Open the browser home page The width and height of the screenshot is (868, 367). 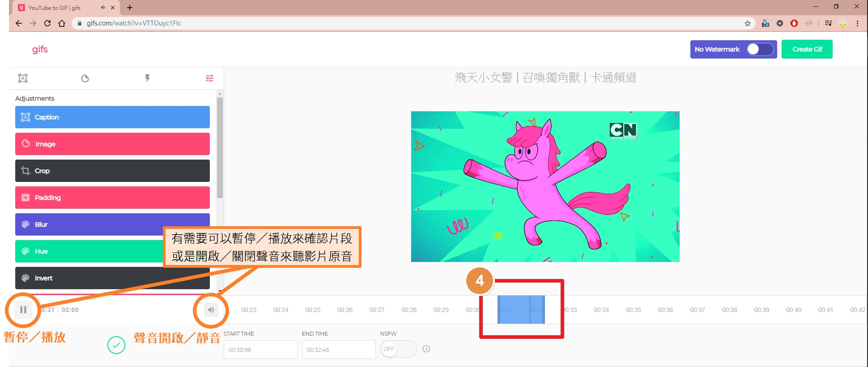(x=62, y=23)
